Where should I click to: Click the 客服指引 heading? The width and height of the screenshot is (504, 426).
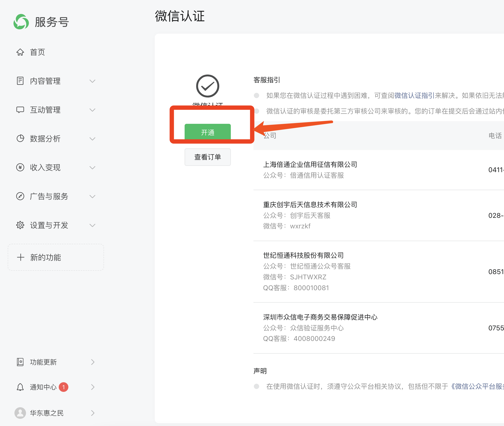(267, 80)
